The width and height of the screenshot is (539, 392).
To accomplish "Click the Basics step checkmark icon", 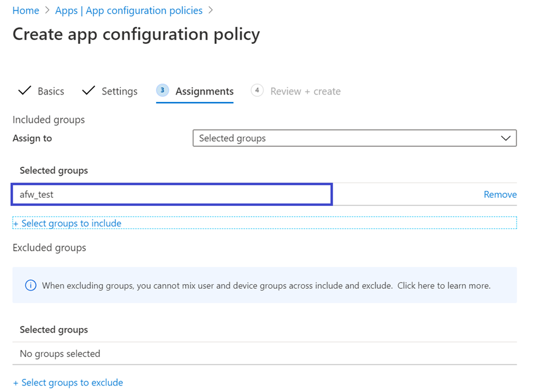I will coord(25,91).
